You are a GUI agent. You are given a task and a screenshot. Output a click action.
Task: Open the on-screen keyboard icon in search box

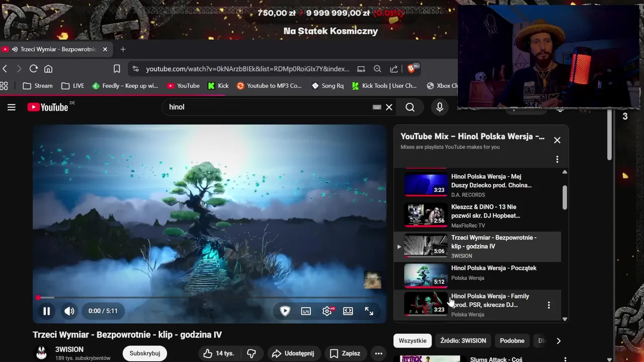click(x=377, y=107)
